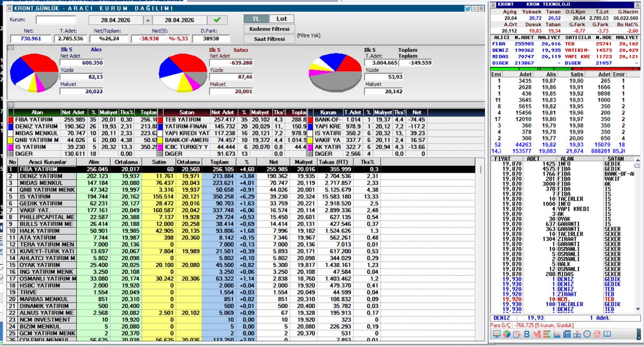Select the yellow swatch beside QNB YATIRIM M
This screenshot has width=644, height=347.
[x=11, y=141]
